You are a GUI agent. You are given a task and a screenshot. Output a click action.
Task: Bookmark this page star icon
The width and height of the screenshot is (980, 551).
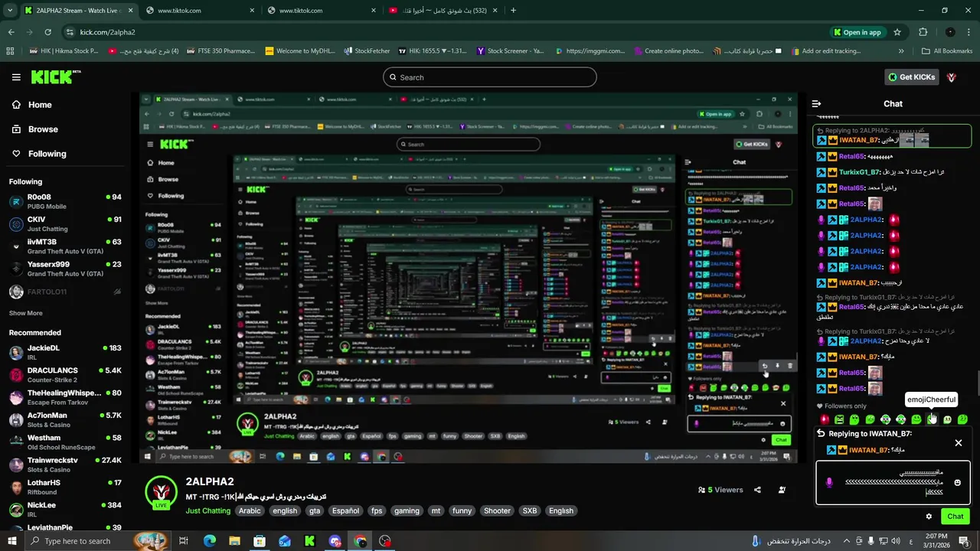coord(897,32)
